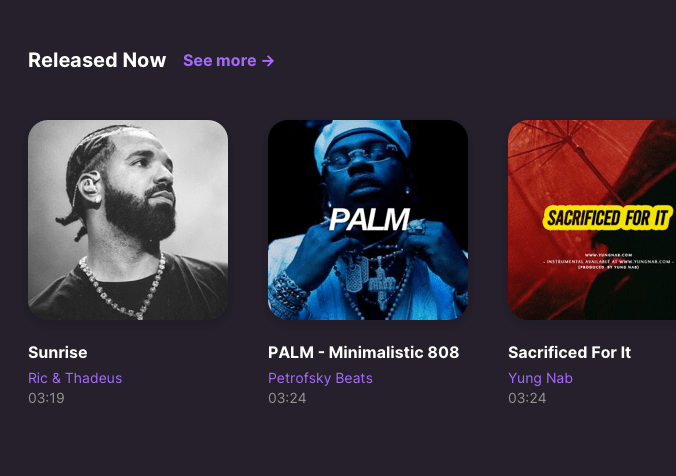Click the 03:19 duration under Sunrise

[x=47, y=398]
